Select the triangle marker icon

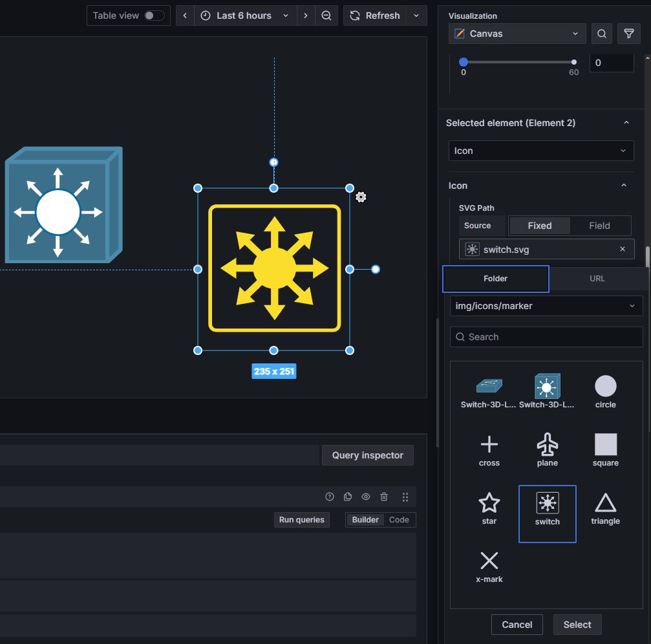point(605,508)
